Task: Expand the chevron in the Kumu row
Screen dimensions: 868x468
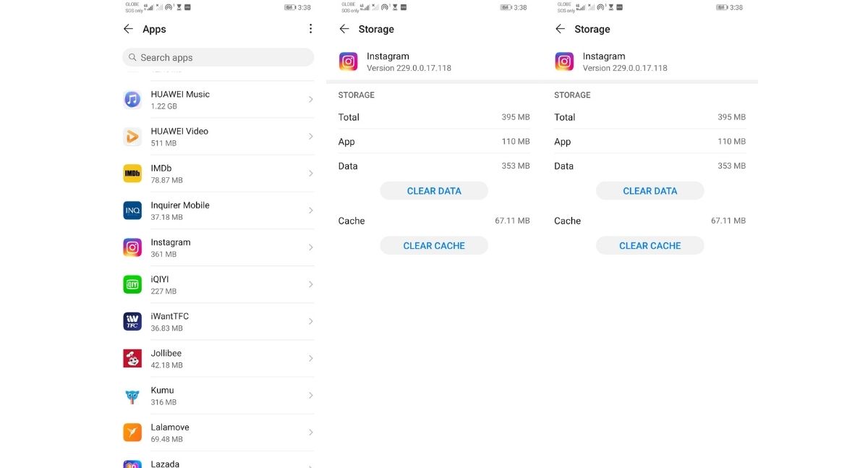Action: [x=311, y=396]
